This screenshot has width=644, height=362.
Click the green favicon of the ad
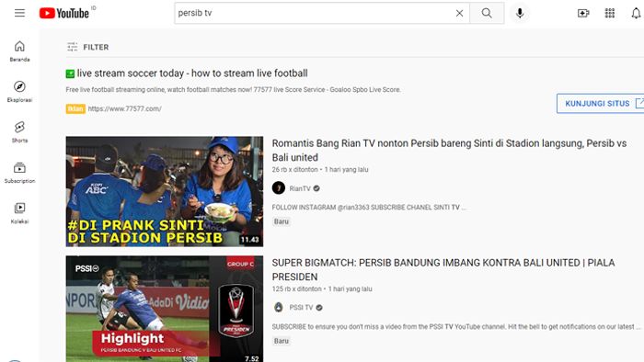click(70, 74)
